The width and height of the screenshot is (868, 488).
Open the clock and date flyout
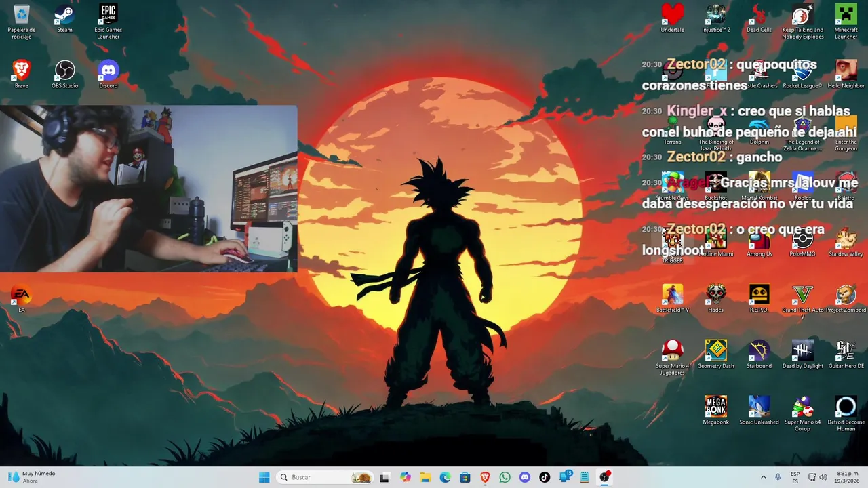848,477
